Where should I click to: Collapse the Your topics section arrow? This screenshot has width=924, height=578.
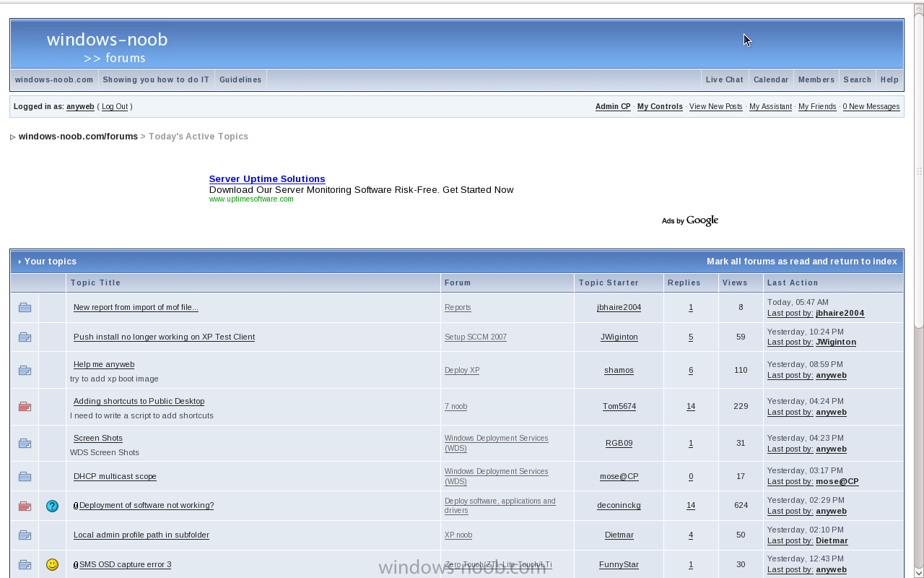(x=19, y=262)
